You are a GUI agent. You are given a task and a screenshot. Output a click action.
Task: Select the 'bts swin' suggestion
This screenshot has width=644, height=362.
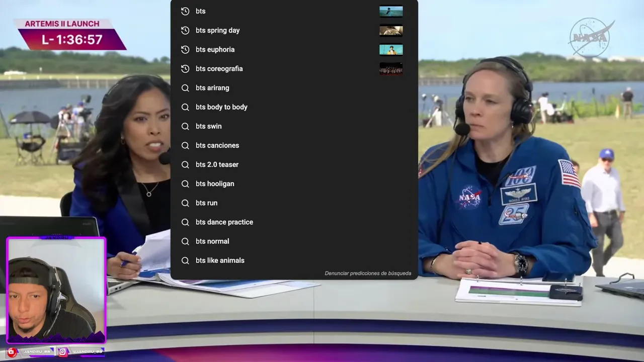pos(294,126)
